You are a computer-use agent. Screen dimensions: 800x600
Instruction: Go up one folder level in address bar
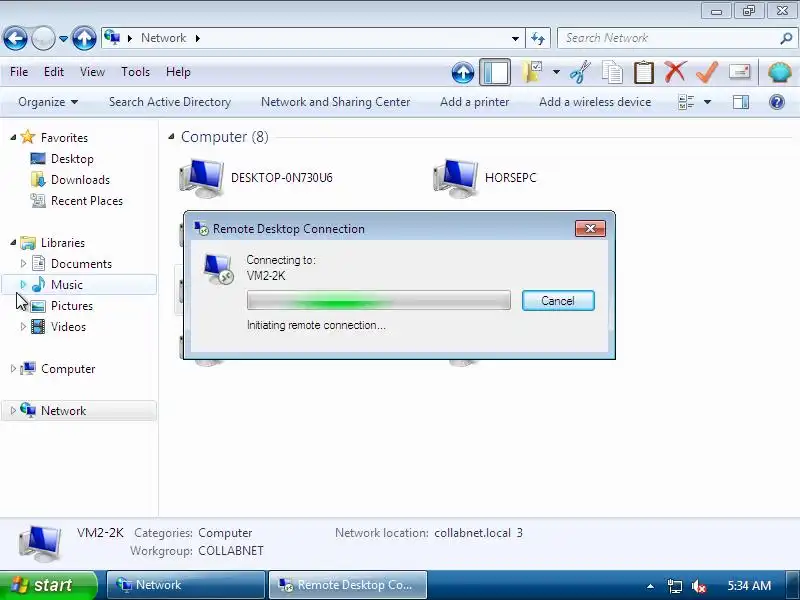[84, 38]
